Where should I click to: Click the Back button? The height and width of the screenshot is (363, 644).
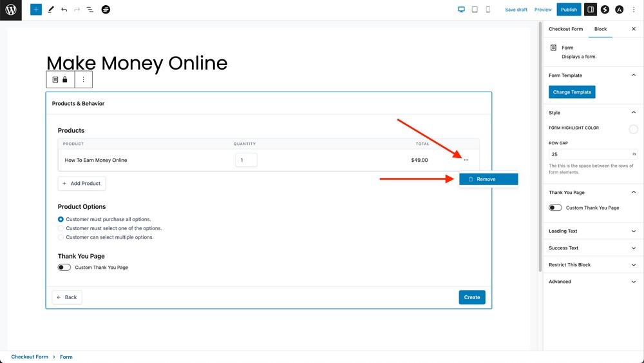(x=67, y=297)
